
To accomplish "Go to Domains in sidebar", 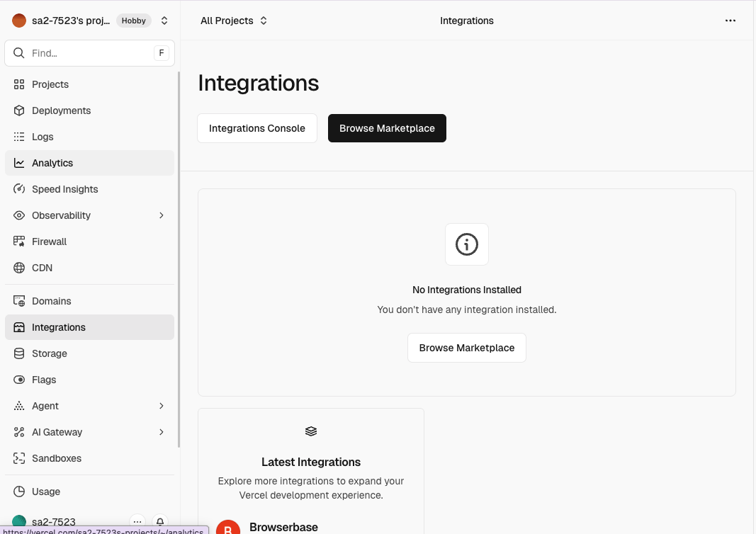I will click(x=51, y=301).
